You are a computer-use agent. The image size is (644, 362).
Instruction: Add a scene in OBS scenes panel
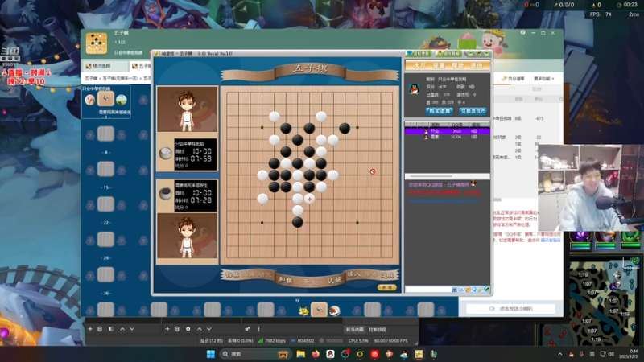(x=90, y=329)
